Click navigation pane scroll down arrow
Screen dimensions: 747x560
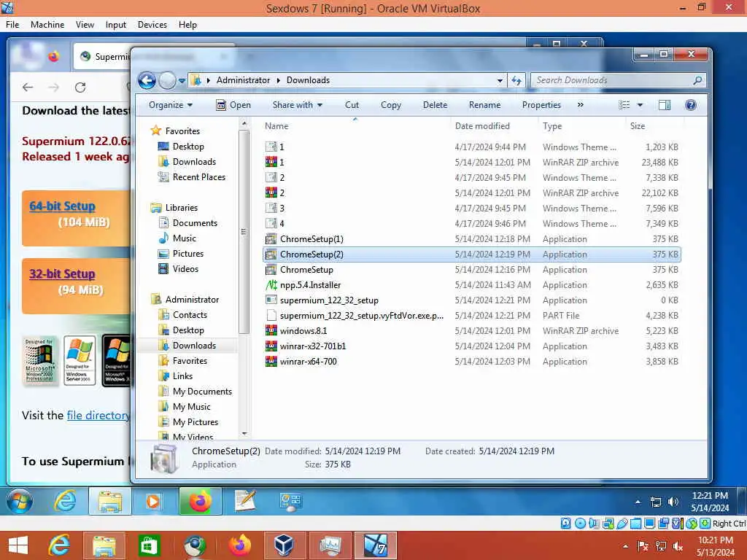click(x=244, y=434)
